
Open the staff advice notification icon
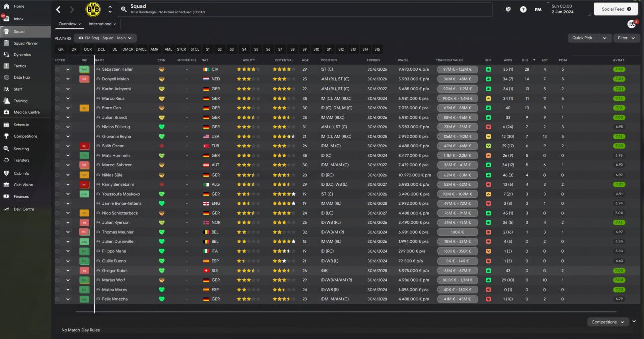coord(631,24)
